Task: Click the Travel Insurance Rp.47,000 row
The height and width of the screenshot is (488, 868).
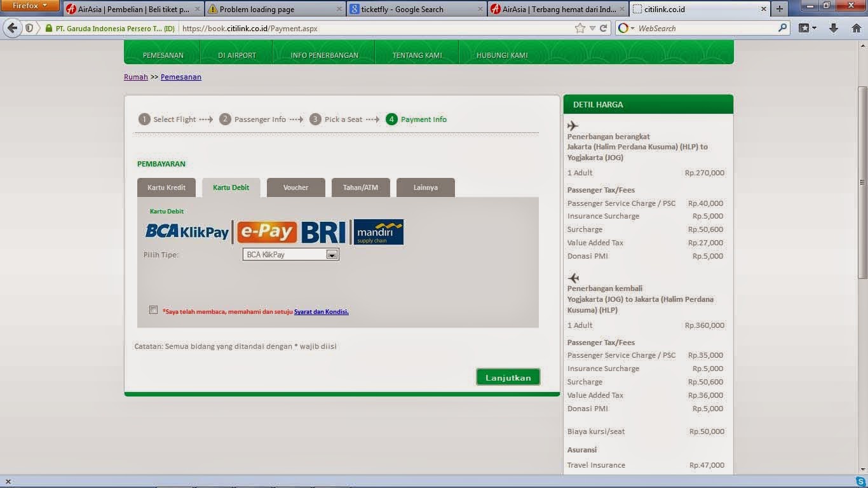Action: 646,465
